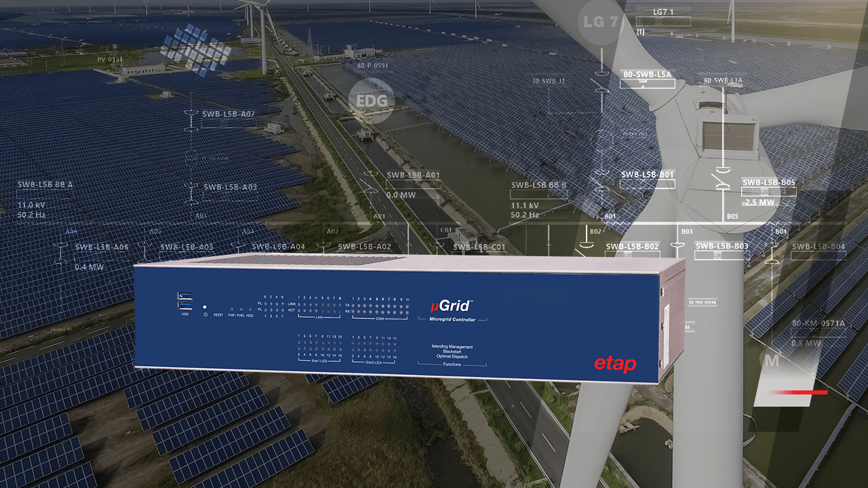Viewport: 868px width, 488px height.
Task: Select the SWB-L5B-A01 label
Action: coord(413,175)
